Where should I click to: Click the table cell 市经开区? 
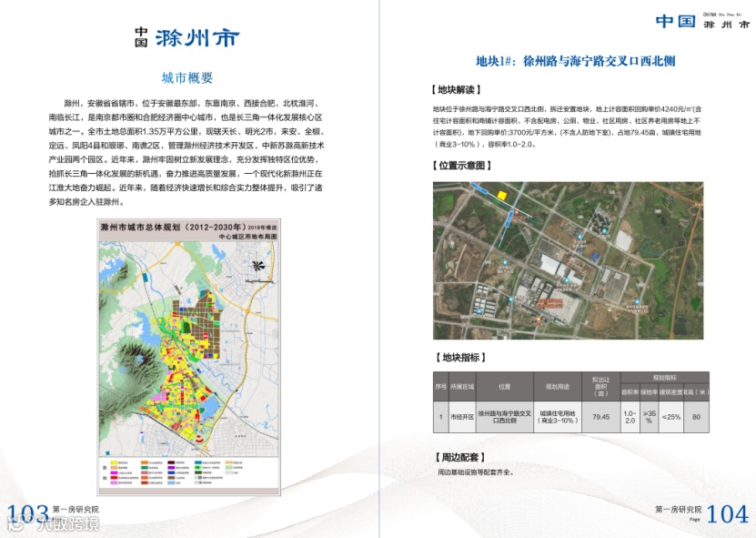coord(462,417)
